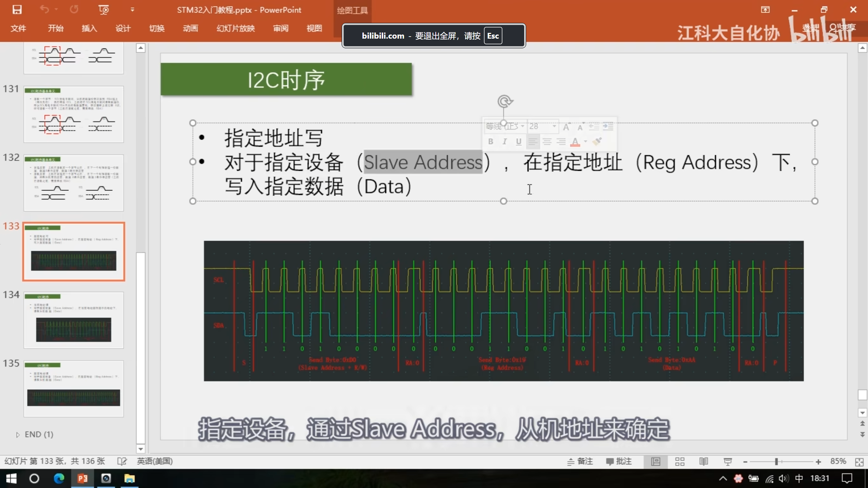Image resolution: width=868 pixels, height=488 pixels.
Task: Open the 插入 ribbon tab
Action: (89, 28)
